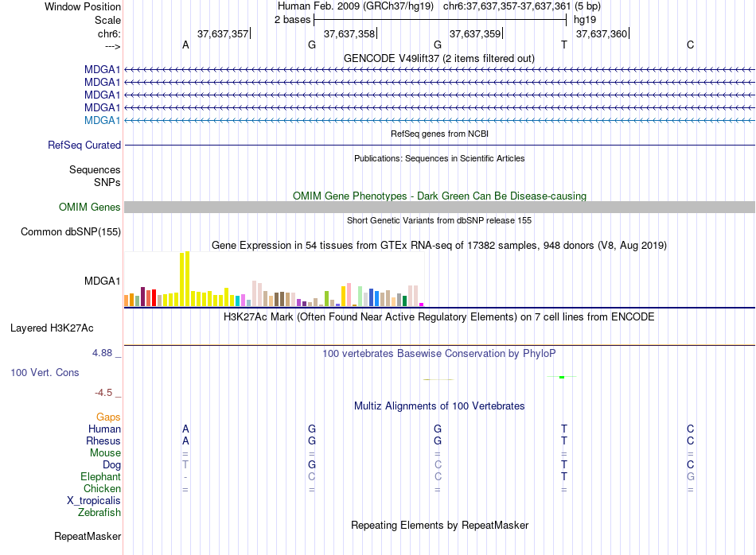Click the tallest yellow GTEx expression bar
The image size is (756, 555).
click(x=188, y=278)
